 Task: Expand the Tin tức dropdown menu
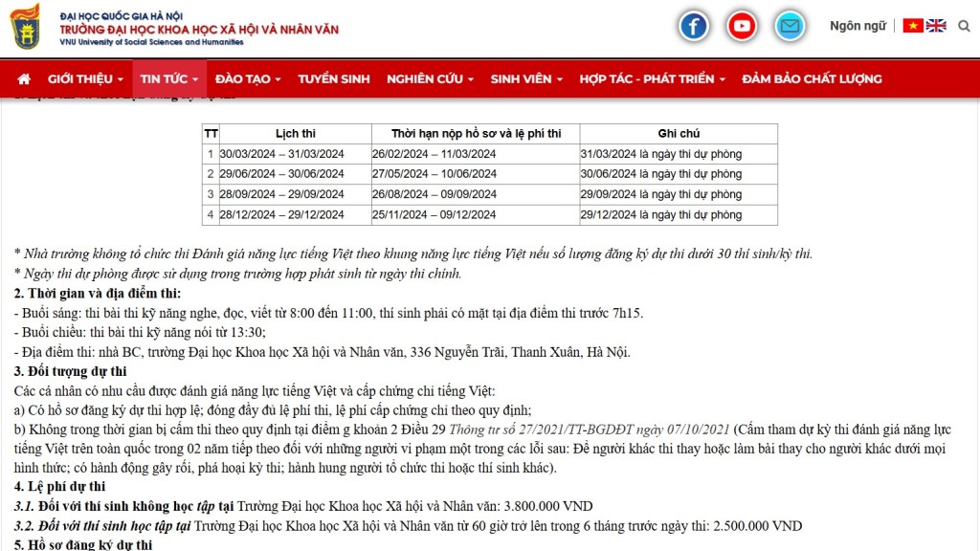[168, 79]
